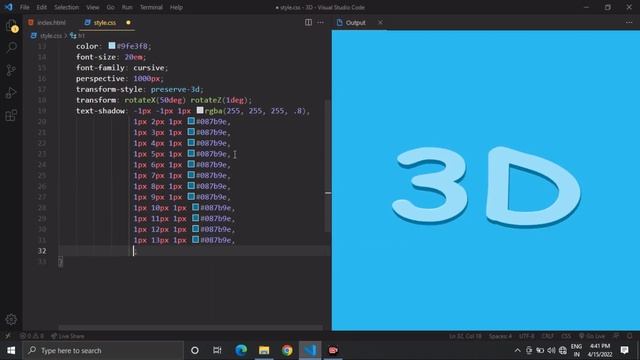Click the ENG IN language indicator
This screenshot has width=640, height=360.
pyautogui.click(x=576, y=350)
